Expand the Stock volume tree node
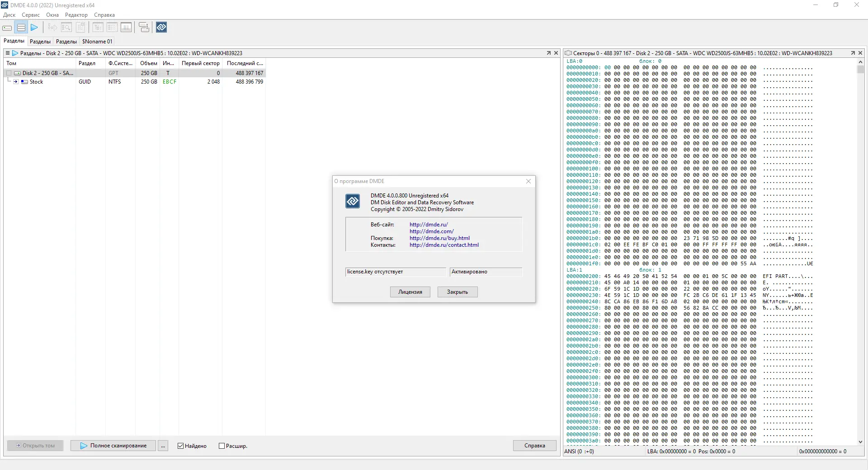 [x=16, y=82]
